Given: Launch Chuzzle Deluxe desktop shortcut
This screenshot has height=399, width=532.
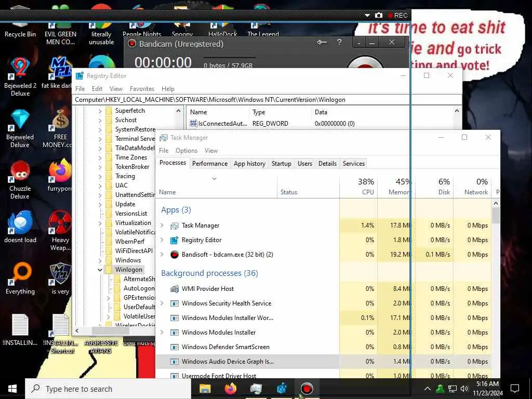Looking at the screenshot, I should click(20, 180).
